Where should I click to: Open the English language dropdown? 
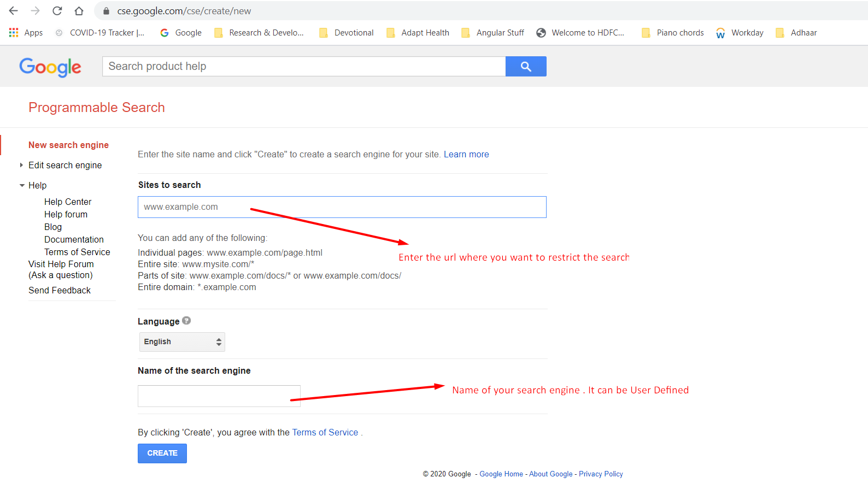pos(182,342)
